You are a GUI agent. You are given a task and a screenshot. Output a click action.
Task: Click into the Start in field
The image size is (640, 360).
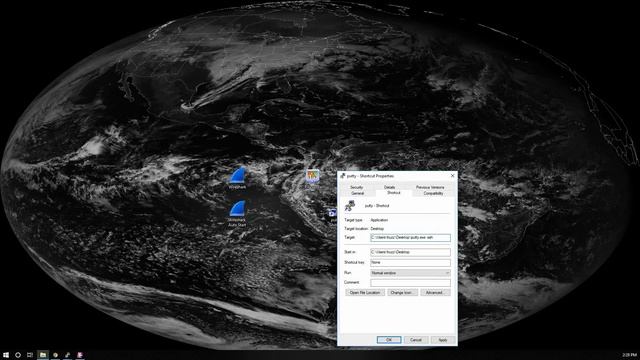410,252
